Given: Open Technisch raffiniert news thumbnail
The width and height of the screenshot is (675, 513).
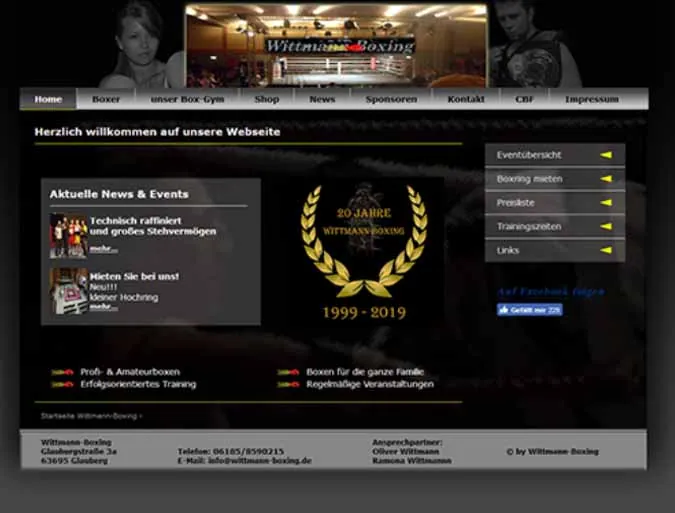Looking at the screenshot, I should (68, 236).
